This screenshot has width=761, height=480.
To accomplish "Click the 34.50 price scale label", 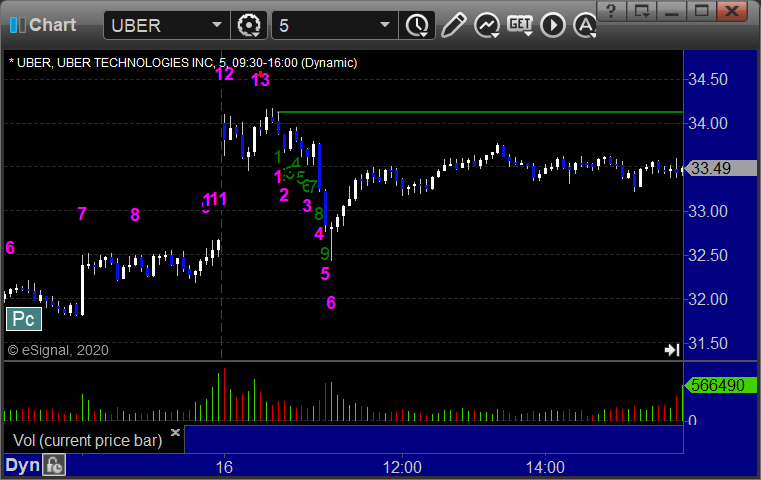I will 708,79.
